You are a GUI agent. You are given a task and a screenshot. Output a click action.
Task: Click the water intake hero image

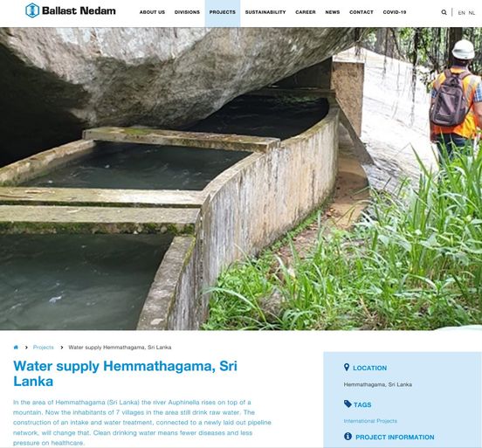tap(241, 179)
